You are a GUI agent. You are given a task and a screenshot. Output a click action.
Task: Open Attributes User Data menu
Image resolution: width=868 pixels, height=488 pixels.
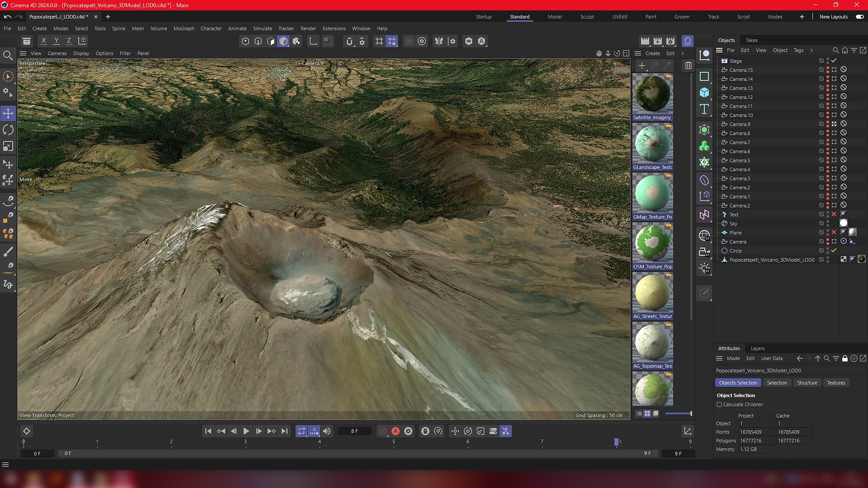pos(772,358)
